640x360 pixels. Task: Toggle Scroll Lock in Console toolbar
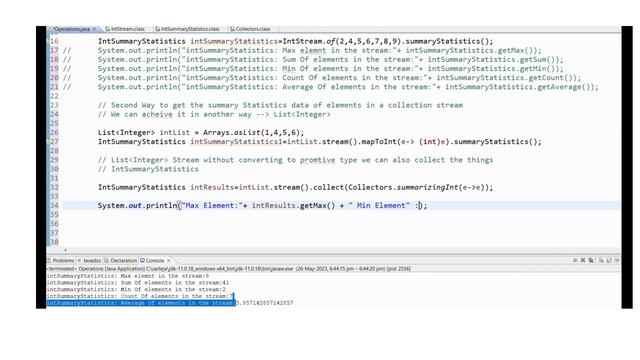tap(609, 260)
